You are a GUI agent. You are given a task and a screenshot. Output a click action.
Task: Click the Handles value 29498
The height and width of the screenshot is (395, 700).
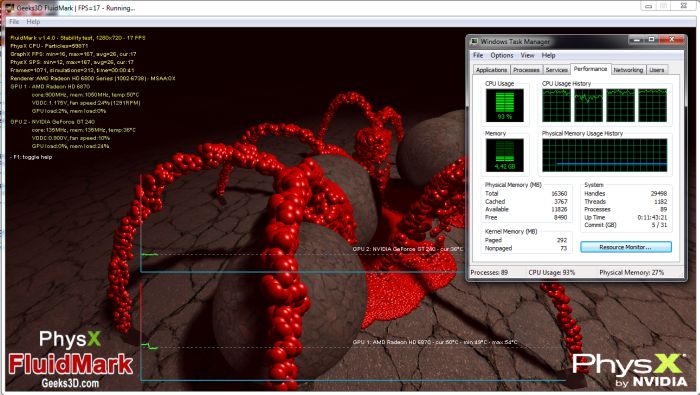(659, 193)
